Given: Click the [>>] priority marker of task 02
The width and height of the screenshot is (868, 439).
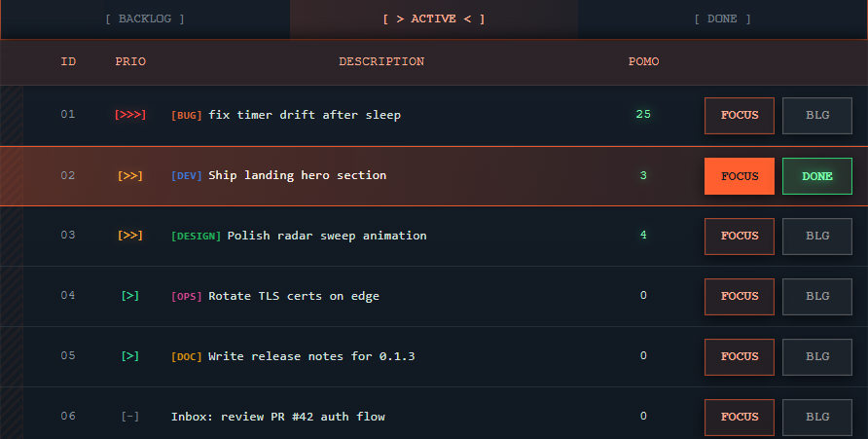Looking at the screenshot, I should [130, 175].
